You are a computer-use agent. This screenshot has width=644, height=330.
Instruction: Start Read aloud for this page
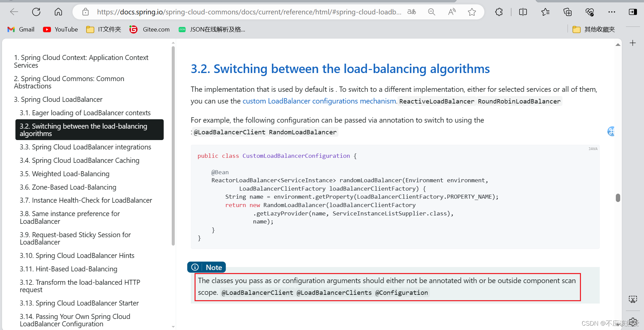[452, 12]
